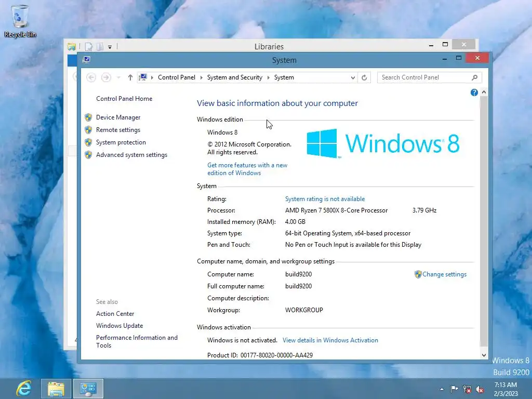Open the network status tray icon

(467, 389)
